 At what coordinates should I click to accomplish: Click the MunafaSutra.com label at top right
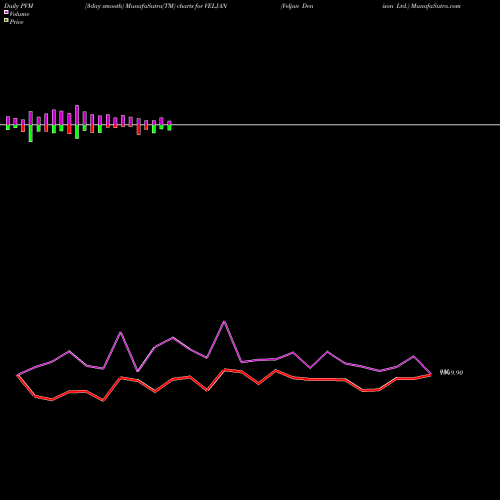tap(436, 6)
